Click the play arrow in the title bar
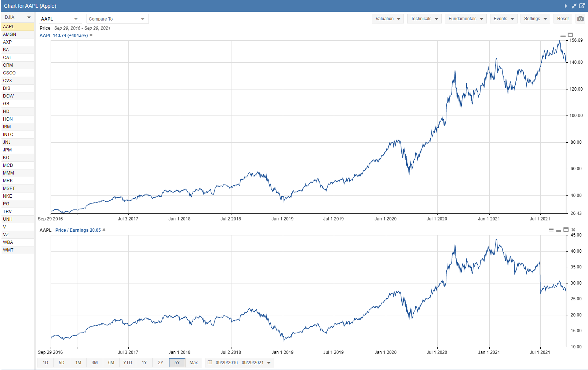 [x=566, y=6]
